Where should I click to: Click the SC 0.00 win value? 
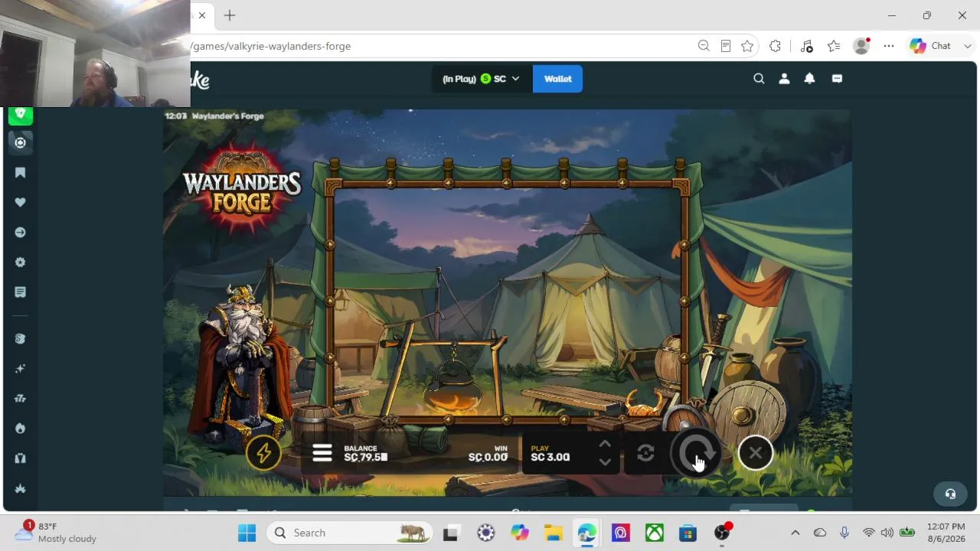[x=488, y=458]
